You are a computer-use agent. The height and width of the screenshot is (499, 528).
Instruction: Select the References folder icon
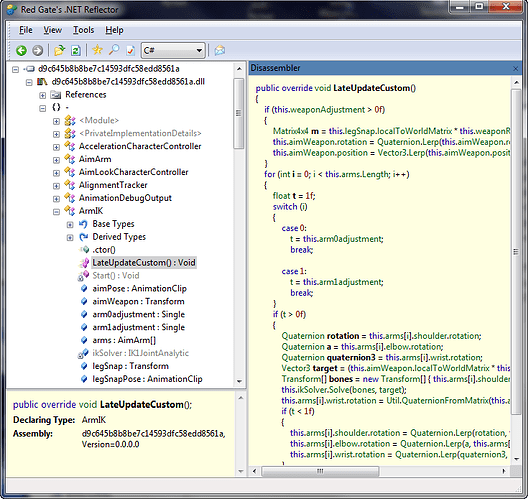pyautogui.click(x=55, y=95)
